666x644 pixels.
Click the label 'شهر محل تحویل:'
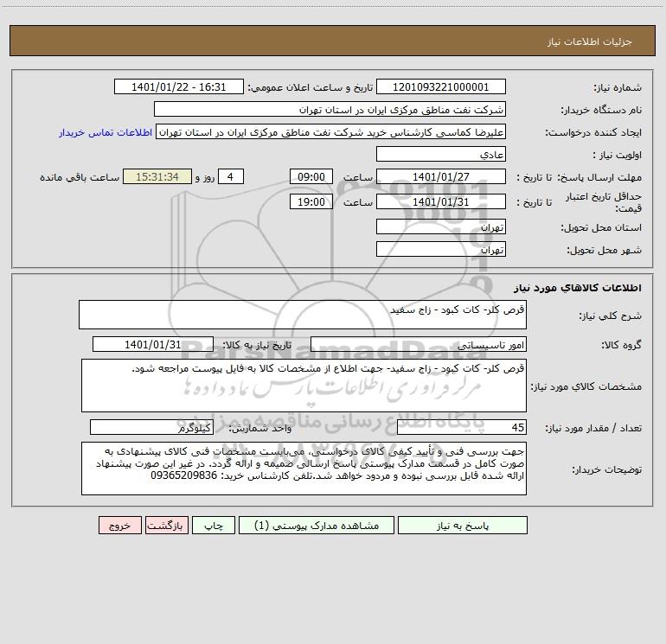[x=605, y=250]
